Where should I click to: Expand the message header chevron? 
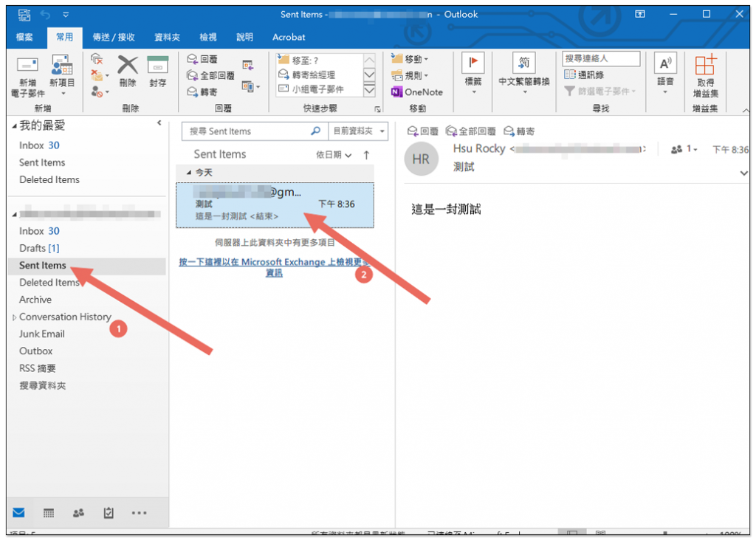tap(744, 173)
